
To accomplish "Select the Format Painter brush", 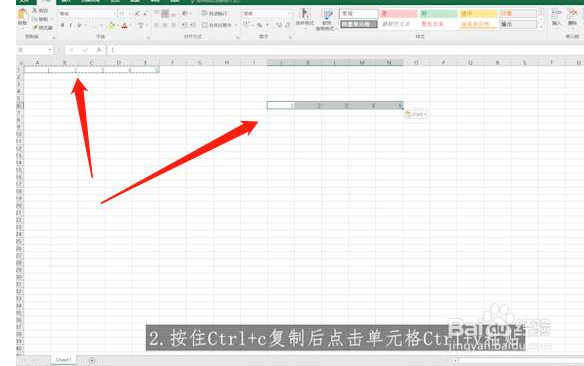I will pos(35,27).
